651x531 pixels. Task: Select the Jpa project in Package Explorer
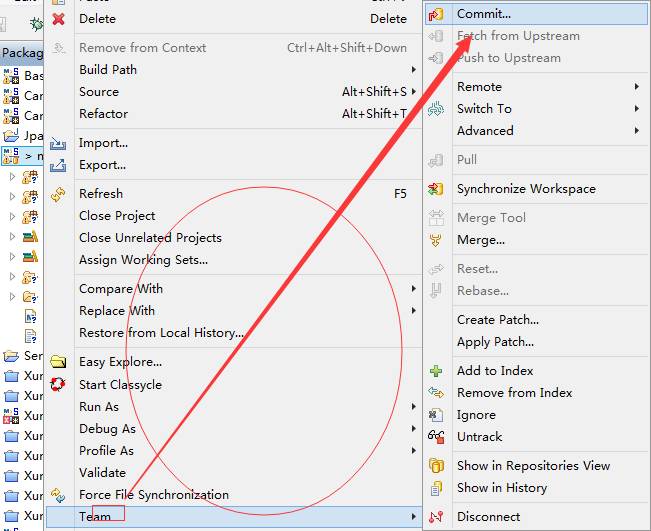22,136
